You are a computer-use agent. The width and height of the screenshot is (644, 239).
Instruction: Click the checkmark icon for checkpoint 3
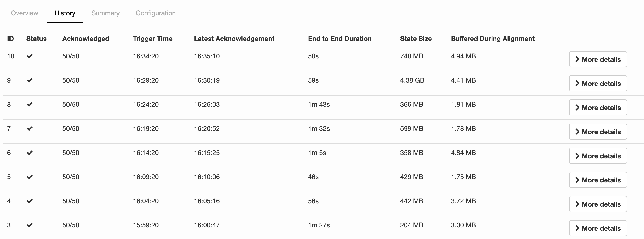(30, 225)
